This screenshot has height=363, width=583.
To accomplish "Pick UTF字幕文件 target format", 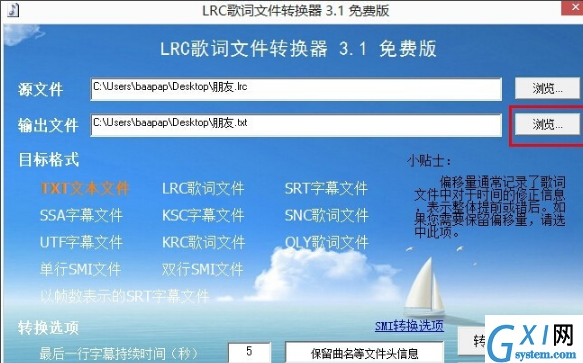I will point(81,242).
